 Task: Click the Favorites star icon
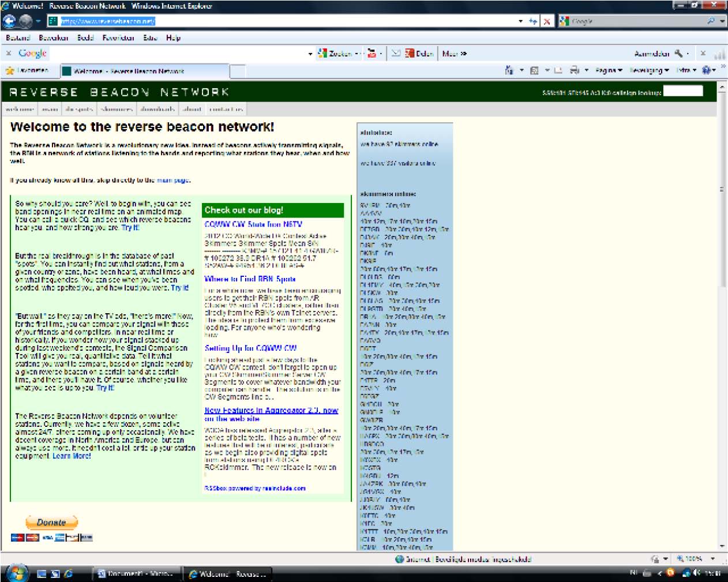(10, 71)
